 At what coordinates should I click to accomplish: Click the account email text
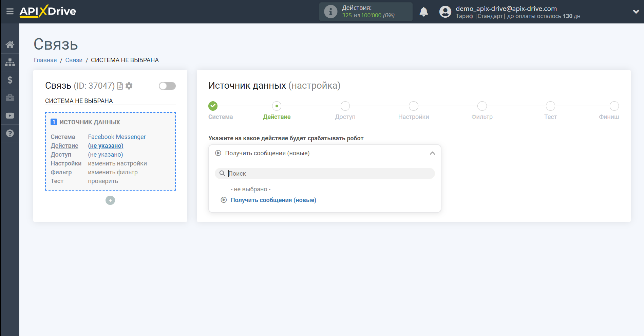point(506,8)
